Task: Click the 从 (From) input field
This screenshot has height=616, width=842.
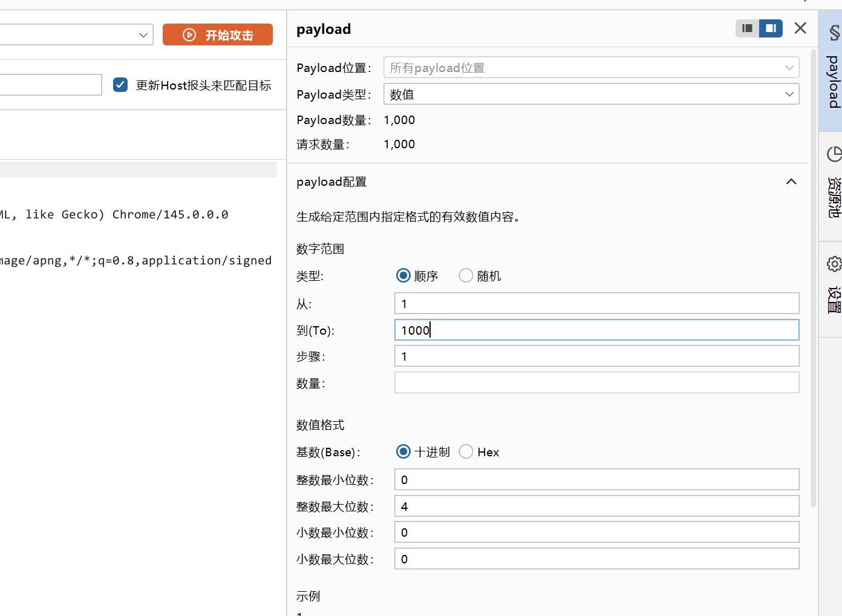Action: pyautogui.click(x=596, y=304)
